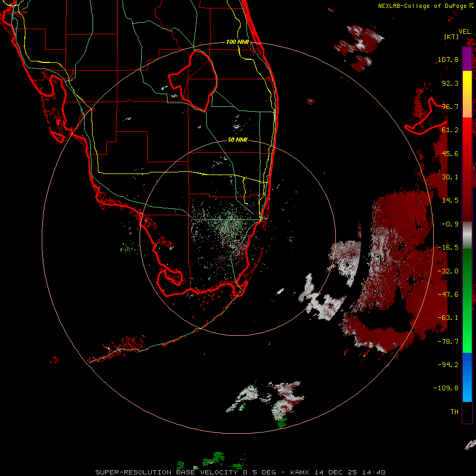This screenshot has height=476, width=476.
Task: Select the 61.2 velocity scale label
Action: [x=450, y=130]
